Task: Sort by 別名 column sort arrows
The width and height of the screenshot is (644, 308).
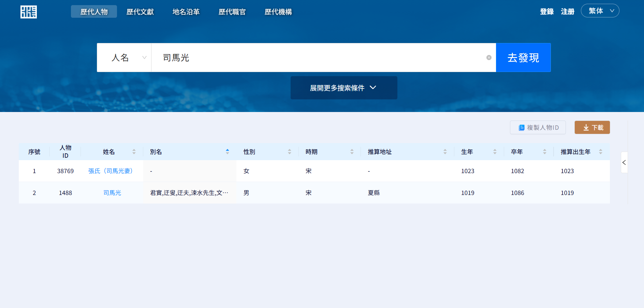Action: (228, 152)
